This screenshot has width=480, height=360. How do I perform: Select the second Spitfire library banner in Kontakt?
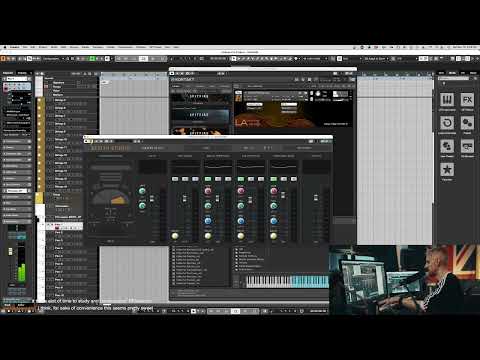coord(200,115)
